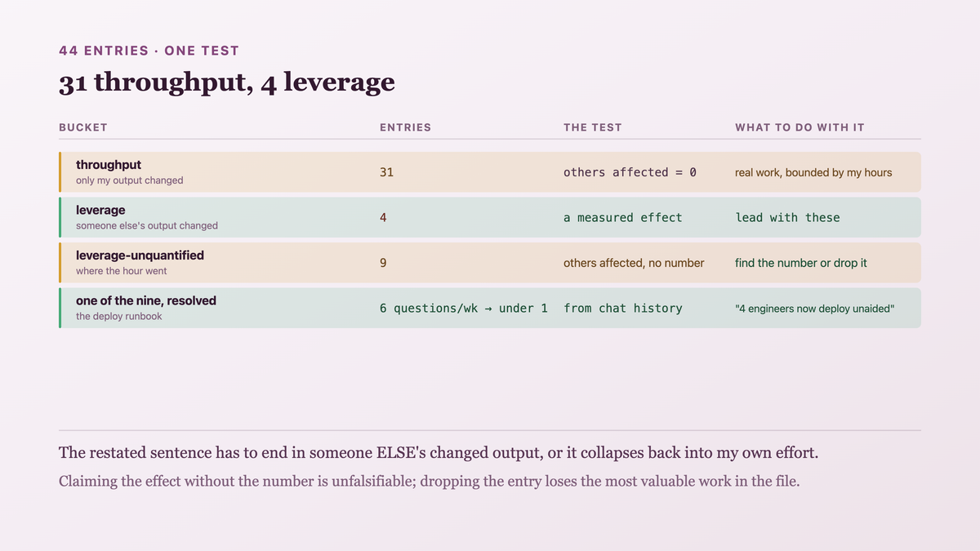
Task: Click "real work, bounded by my hours"
Action: 813,172
